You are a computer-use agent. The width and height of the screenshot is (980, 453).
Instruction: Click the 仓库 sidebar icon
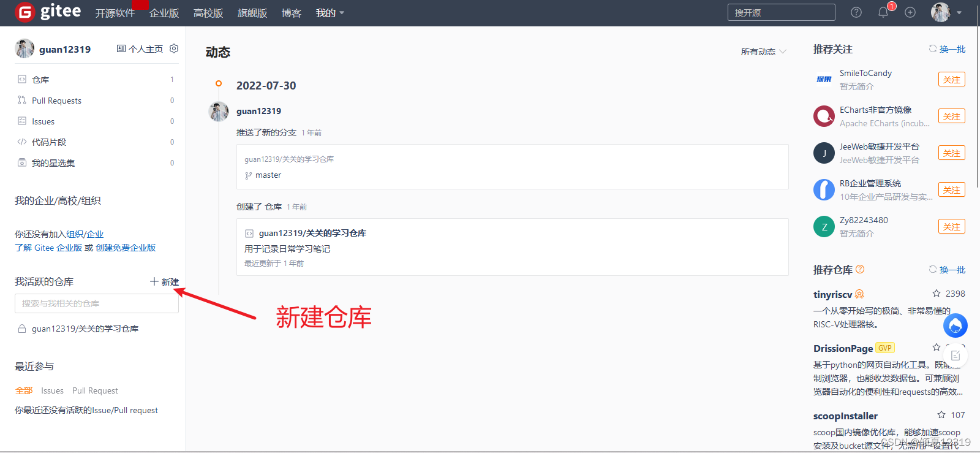[22, 80]
